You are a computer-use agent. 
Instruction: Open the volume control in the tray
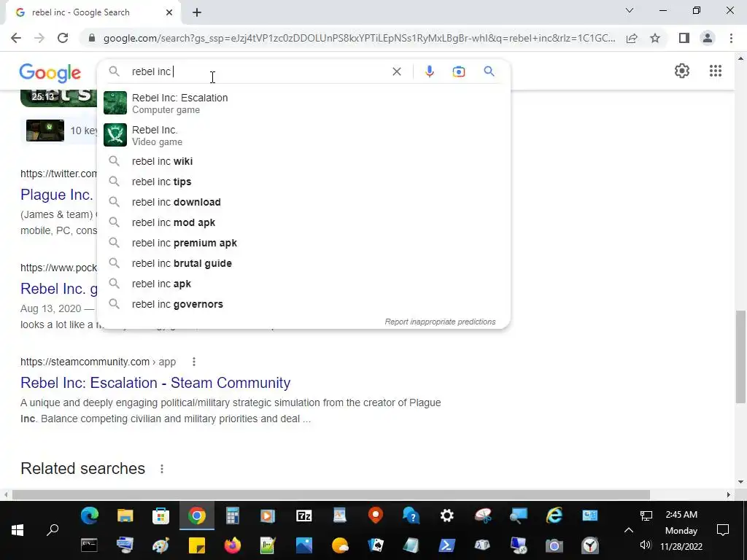646,545
